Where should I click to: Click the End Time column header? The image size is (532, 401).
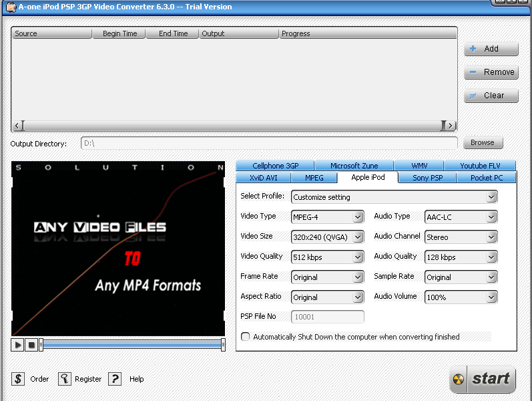click(x=172, y=33)
